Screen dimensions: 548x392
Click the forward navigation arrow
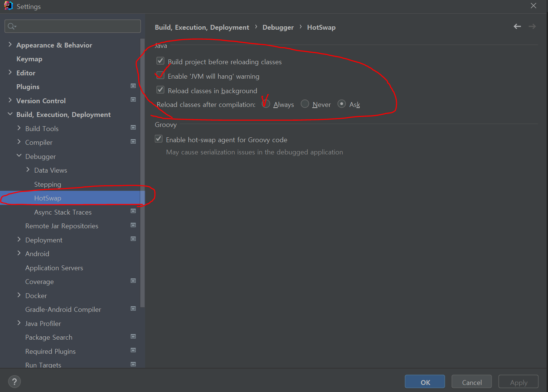pyautogui.click(x=532, y=26)
